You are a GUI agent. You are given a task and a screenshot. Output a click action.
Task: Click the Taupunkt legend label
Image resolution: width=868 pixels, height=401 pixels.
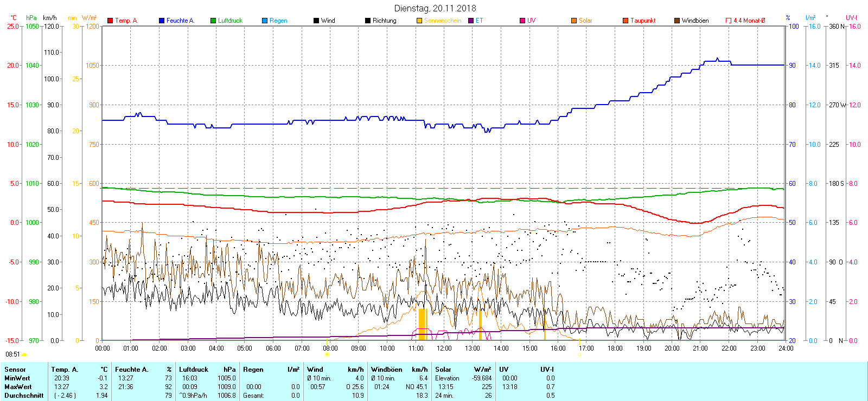pyautogui.click(x=643, y=21)
